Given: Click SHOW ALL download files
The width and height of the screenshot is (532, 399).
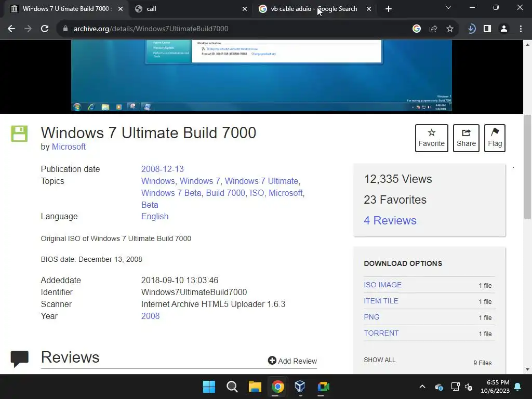Looking at the screenshot, I should point(380,360).
